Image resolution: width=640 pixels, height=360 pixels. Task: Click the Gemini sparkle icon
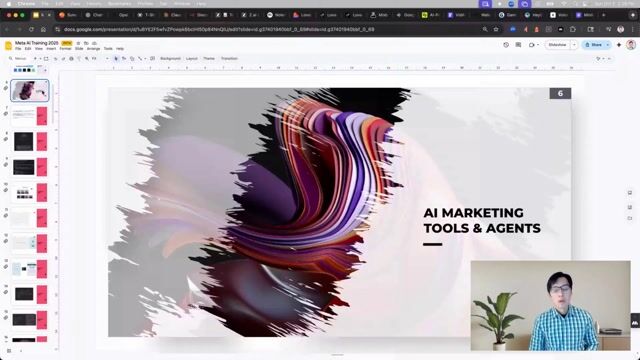[x=619, y=45]
